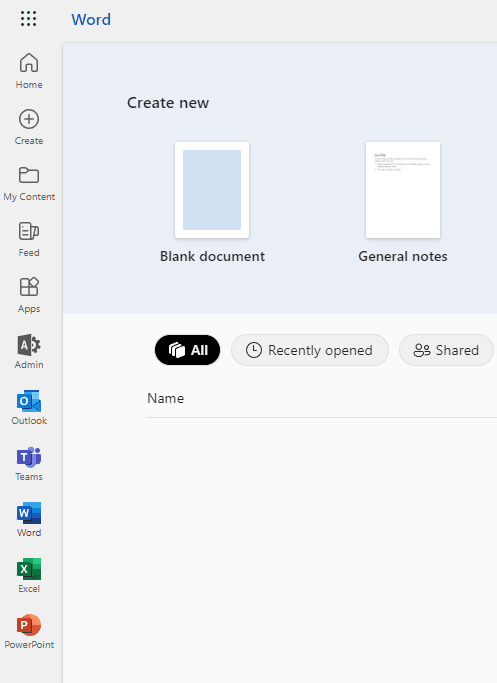Click the Word title in header
This screenshot has width=497, height=683.
91,20
